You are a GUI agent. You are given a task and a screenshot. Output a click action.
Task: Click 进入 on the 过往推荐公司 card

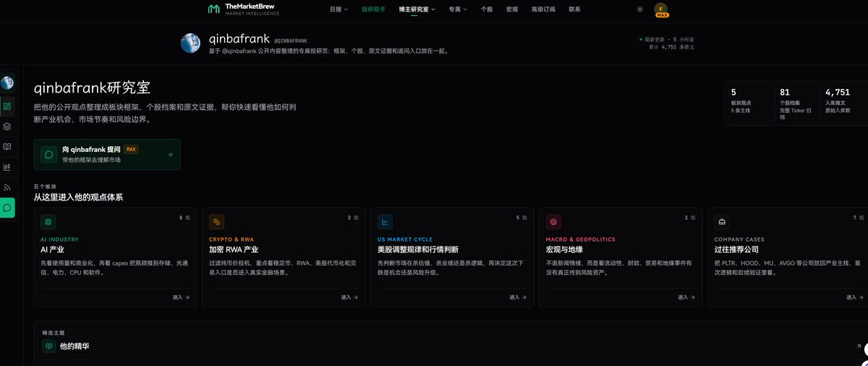[x=855, y=297]
